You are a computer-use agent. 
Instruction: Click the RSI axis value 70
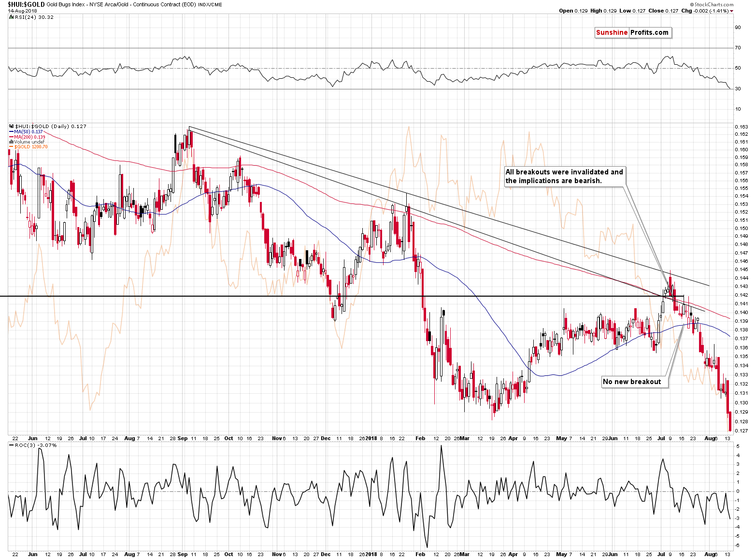coord(738,48)
